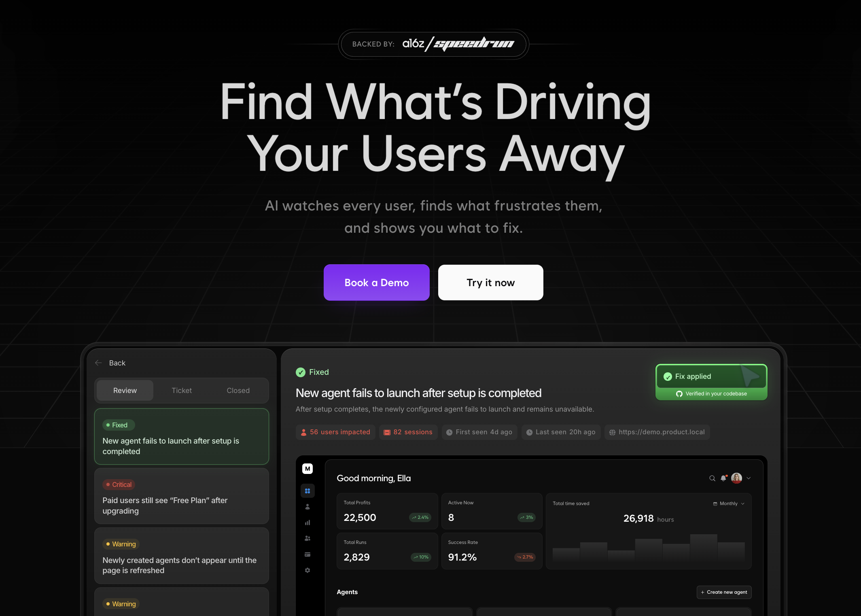Click the Total Profits 22,500 card
The width and height of the screenshot is (861, 616).
tap(387, 511)
